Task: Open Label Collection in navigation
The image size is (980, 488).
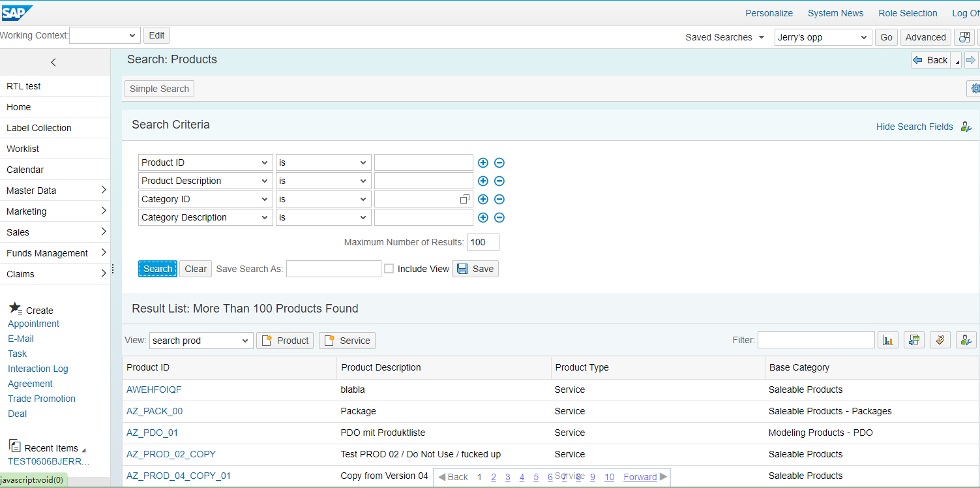Action: [39, 128]
